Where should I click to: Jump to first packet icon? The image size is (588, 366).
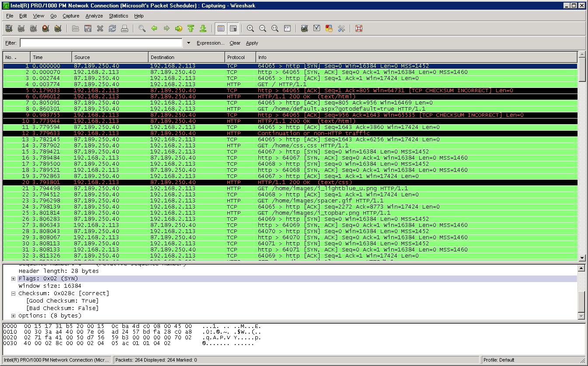point(191,28)
